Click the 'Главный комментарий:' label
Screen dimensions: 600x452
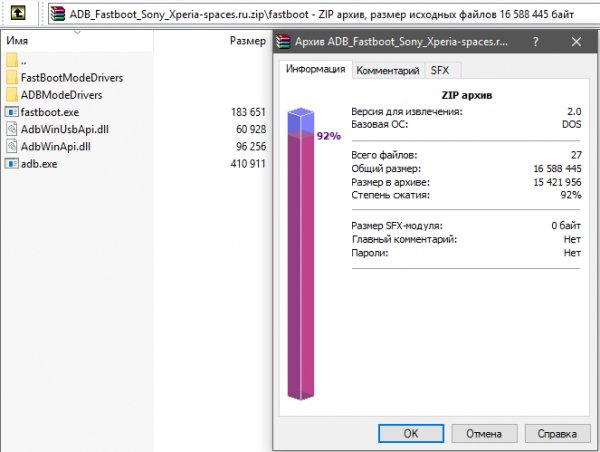(x=404, y=240)
